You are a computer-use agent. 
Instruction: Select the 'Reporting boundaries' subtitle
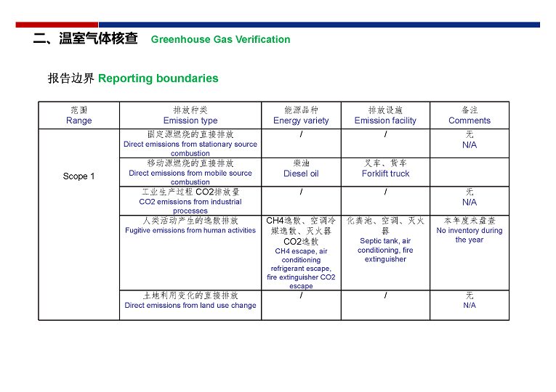[x=158, y=78]
